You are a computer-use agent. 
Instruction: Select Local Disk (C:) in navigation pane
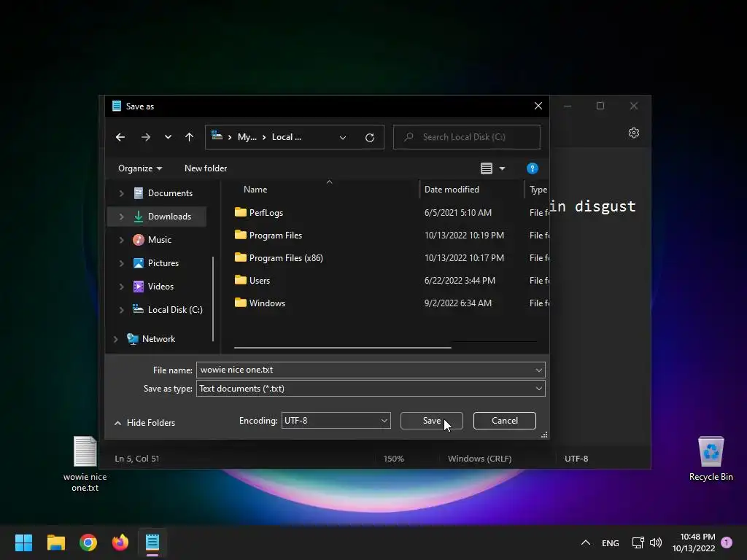175,309
